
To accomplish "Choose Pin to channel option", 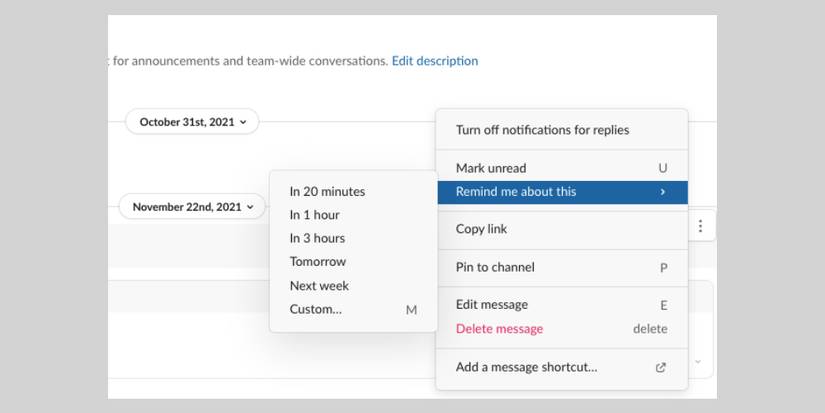I will 562,267.
